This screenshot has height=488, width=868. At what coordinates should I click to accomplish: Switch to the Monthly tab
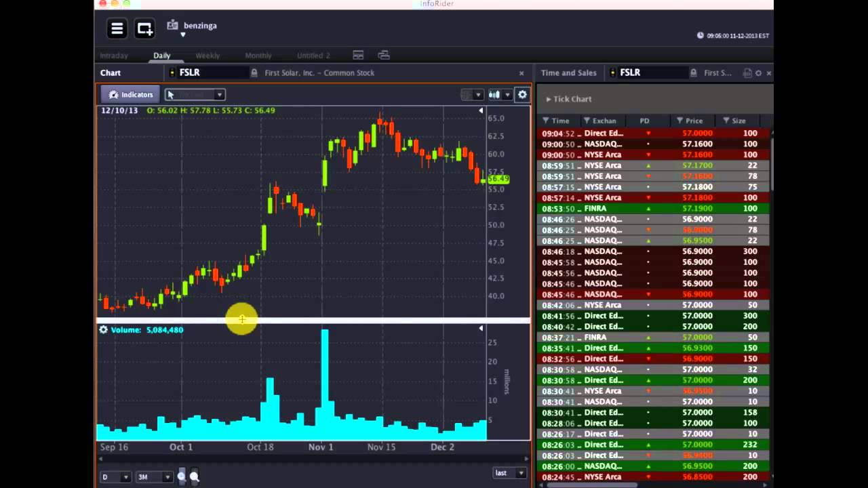click(258, 56)
